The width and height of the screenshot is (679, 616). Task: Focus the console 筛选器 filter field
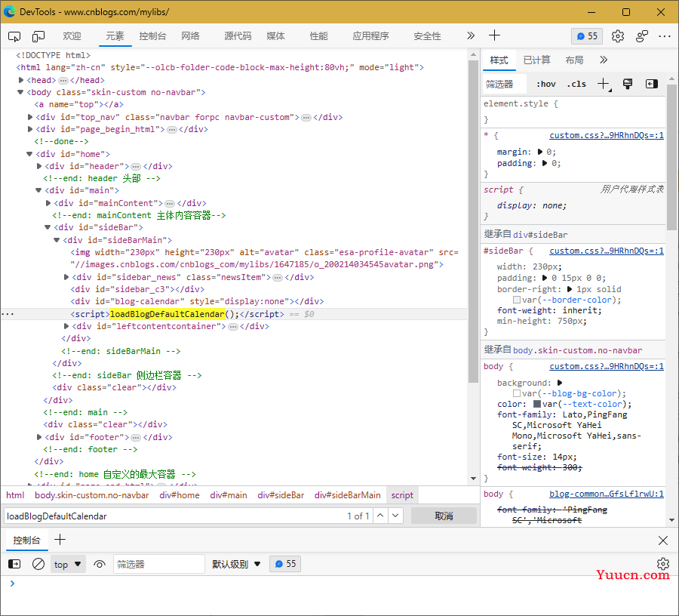click(158, 564)
